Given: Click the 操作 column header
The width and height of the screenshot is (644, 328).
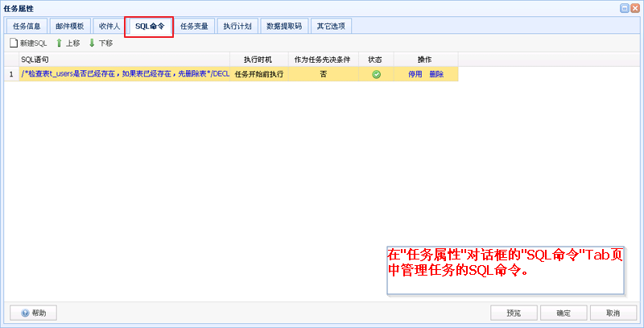Looking at the screenshot, I should [x=426, y=60].
